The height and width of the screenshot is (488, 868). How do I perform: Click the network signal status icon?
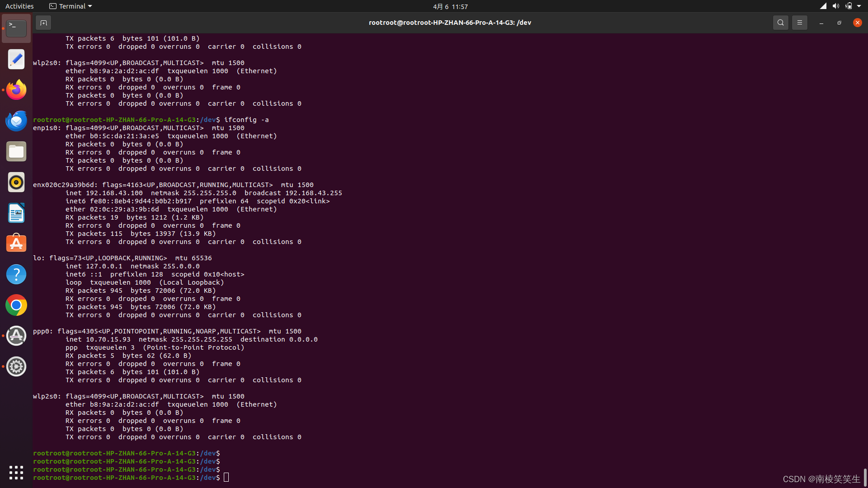pos(823,6)
